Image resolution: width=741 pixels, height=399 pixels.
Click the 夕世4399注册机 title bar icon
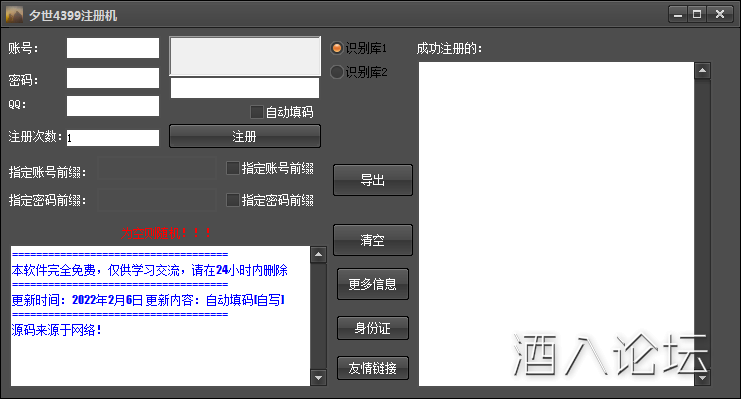click(x=14, y=15)
